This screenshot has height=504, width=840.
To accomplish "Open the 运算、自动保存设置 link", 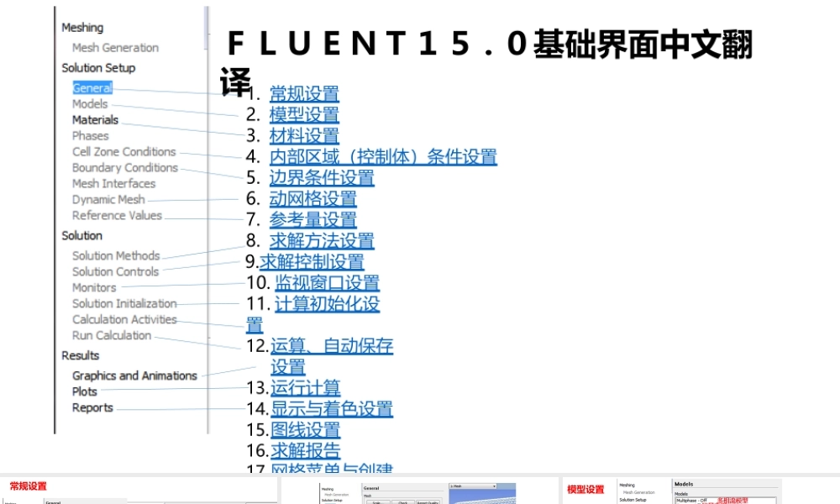I will (332, 345).
